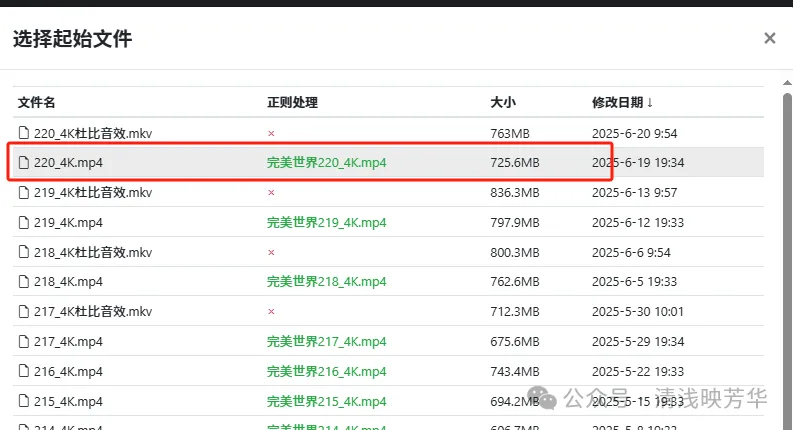
Task: Close the 选择起始文件 dialog
Action: pos(770,38)
